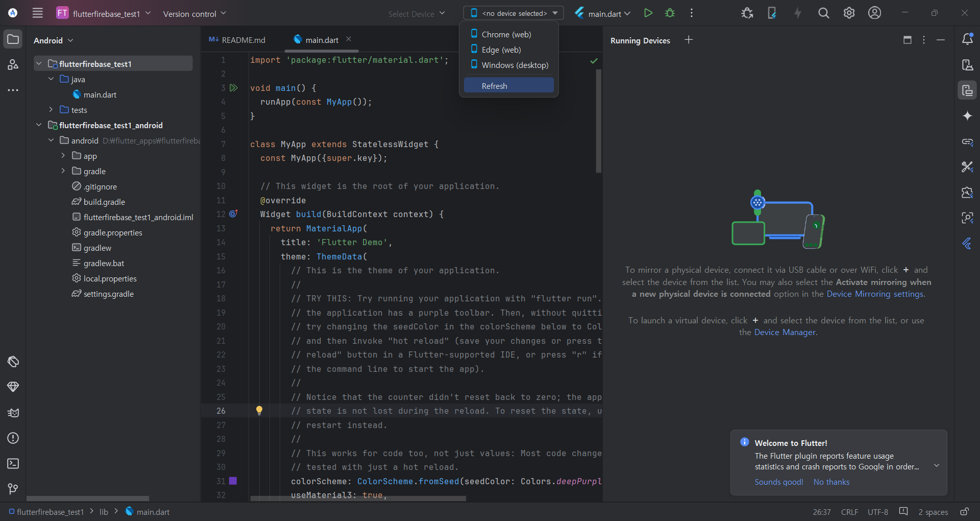Click the override gutter icon beside build
980x521 pixels.
click(233, 214)
